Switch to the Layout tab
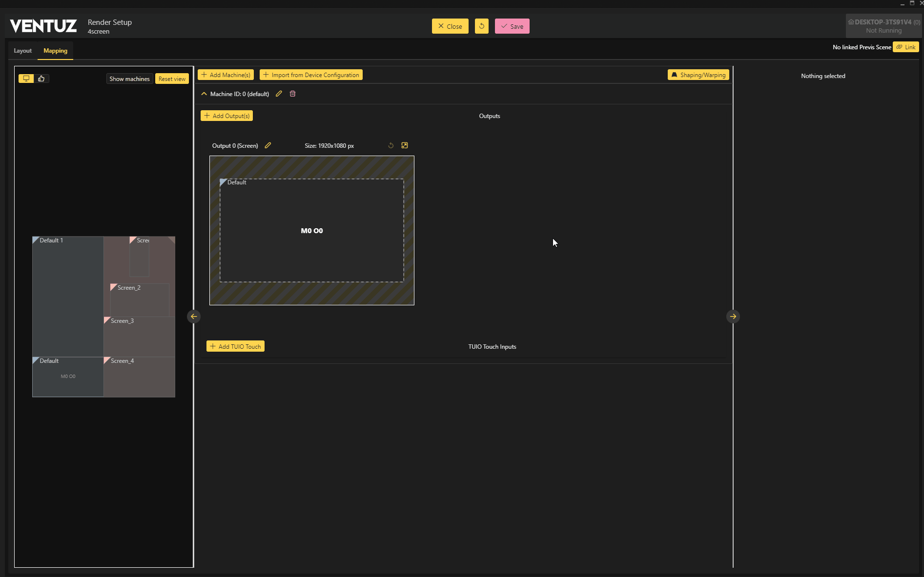The width and height of the screenshot is (924, 577). coord(22,51)
